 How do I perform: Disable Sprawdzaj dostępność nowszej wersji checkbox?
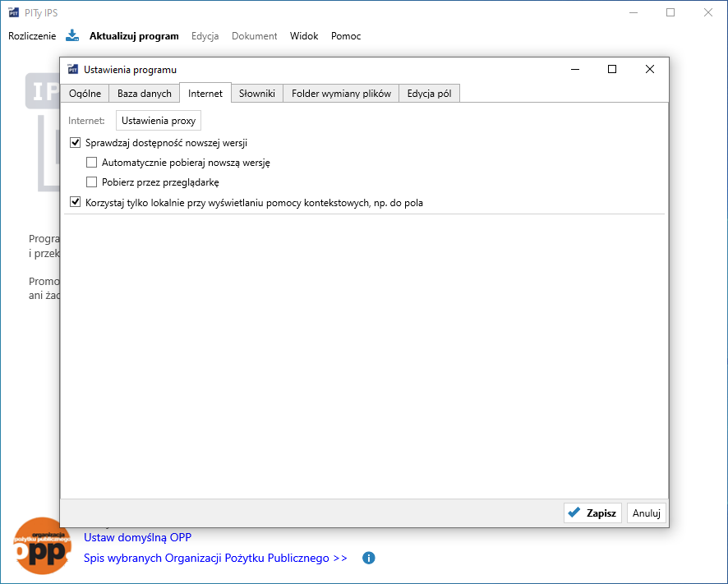[76, 143]
